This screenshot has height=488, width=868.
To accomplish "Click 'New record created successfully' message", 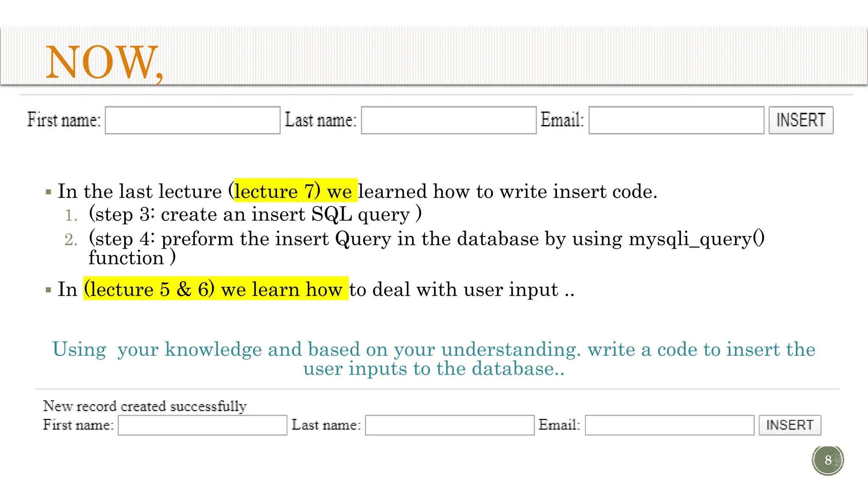I will click(145, 406).
